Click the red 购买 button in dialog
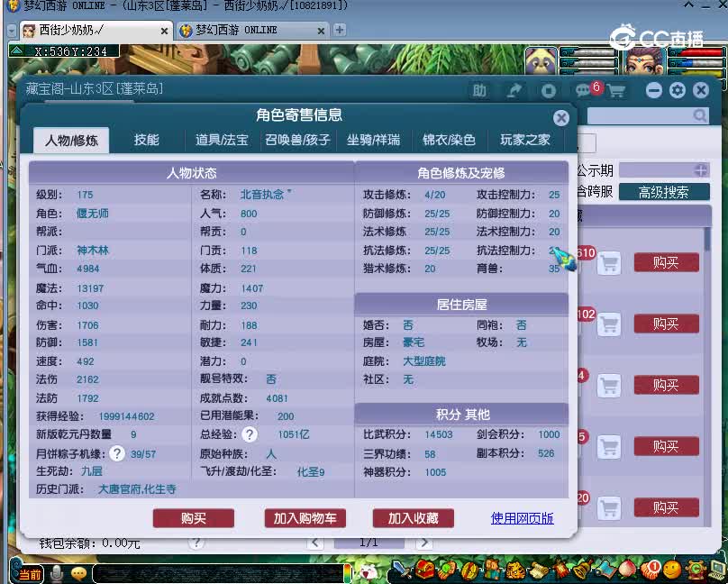The height and width of the screenshot is (584, 728). point(193,518)
